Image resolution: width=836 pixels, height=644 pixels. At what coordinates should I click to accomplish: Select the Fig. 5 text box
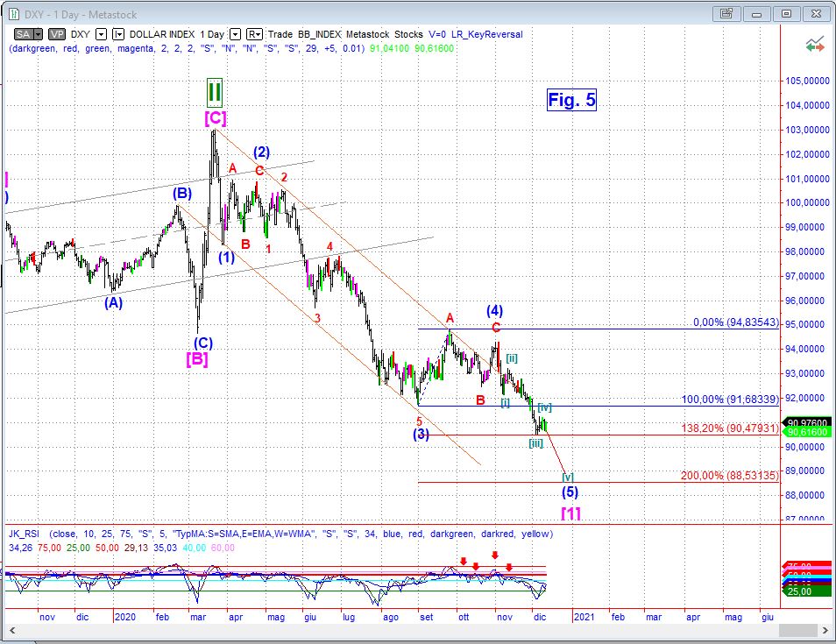click(571, 100)
